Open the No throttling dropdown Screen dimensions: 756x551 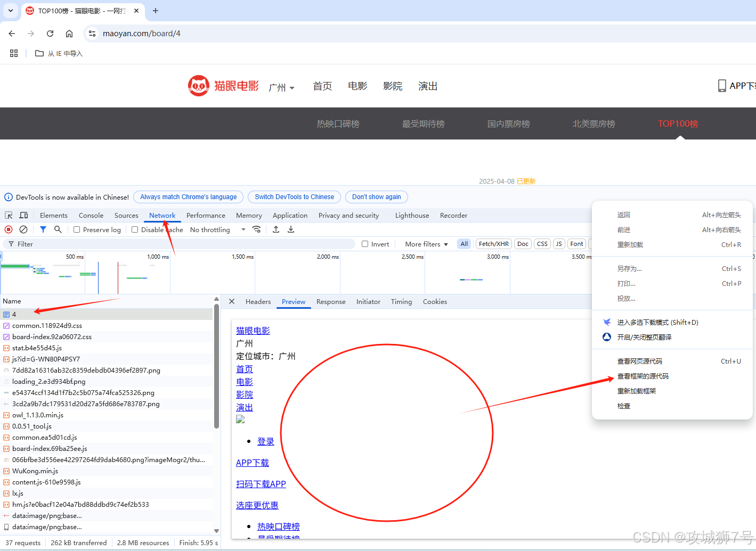[218, 229]
